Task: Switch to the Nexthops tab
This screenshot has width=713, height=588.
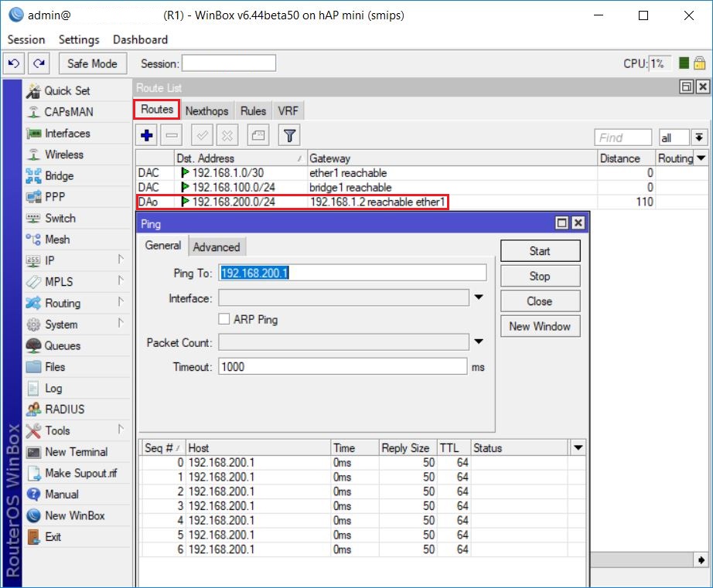Action: [207, 110]
